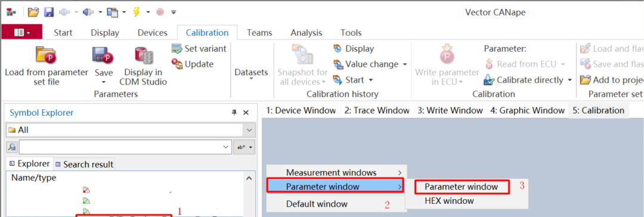Image resolution: width=644 pixels, height=217 pixels.
Task: Click the Symbol Explorer search input field
Action: click(120, 147)
